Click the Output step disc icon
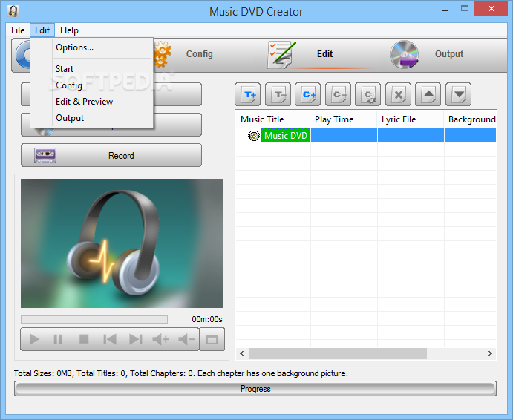Viewport: 513px width, 420px height. point(405,54)
